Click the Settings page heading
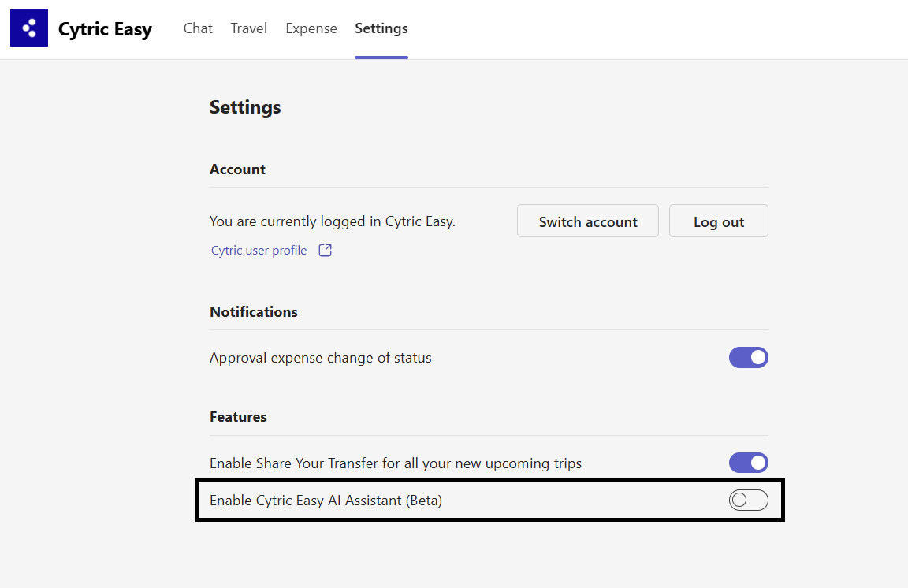Screen dimensions: 908x588 click(245, 107)
